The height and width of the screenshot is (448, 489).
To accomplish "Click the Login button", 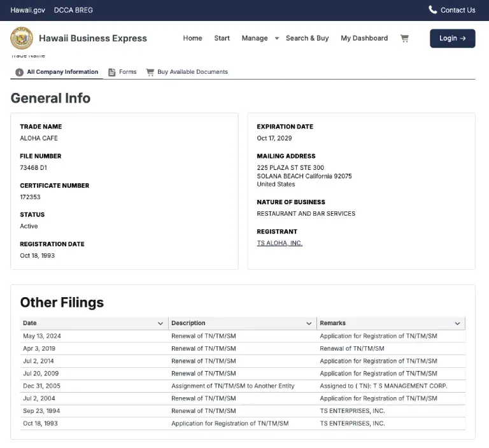I will pos(452,38).
